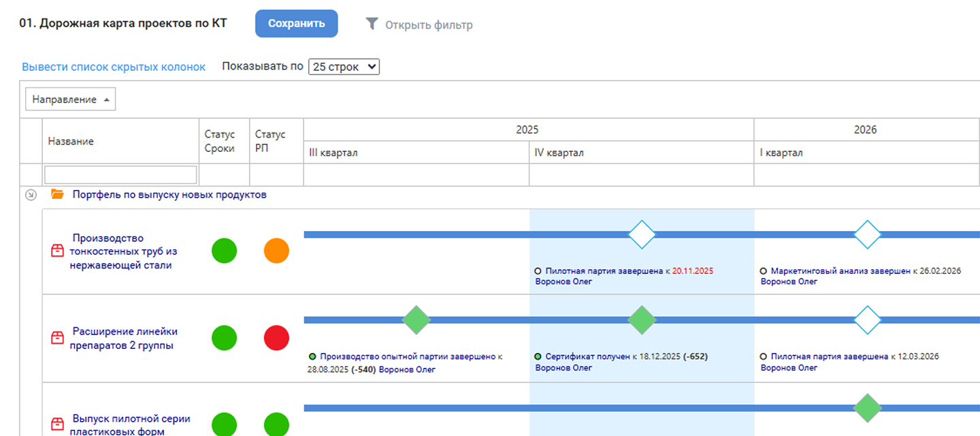Click milestone diamond for Пилотная партия 20.11.2025

pyautogui.click(x=641, y=234)
